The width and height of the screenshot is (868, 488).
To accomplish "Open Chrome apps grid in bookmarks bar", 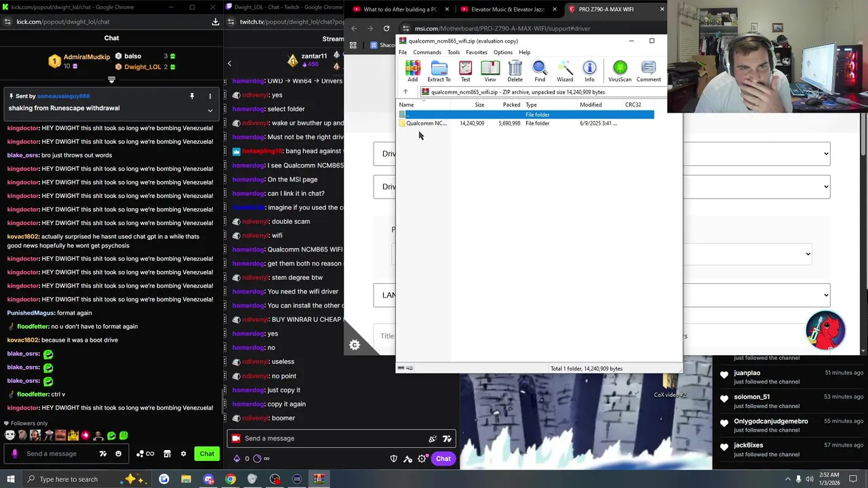I will (353, 45).
